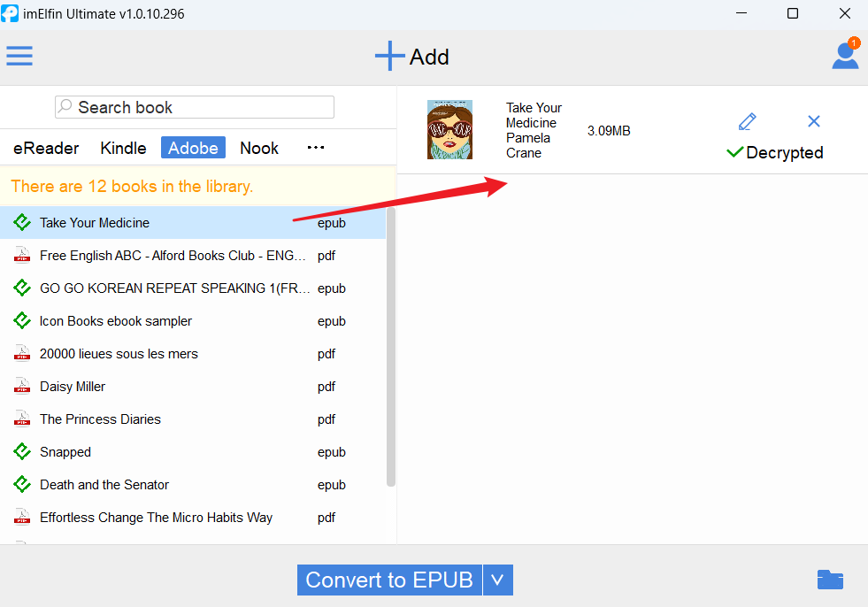
Task: Click Convert to EPUB button
Action: point(389,580)
